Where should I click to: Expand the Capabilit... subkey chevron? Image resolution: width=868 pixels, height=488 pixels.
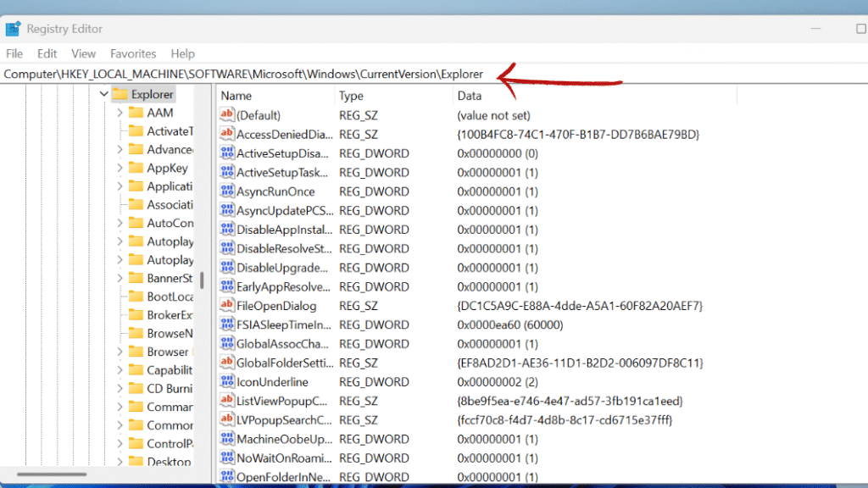[x=120, y=369]
